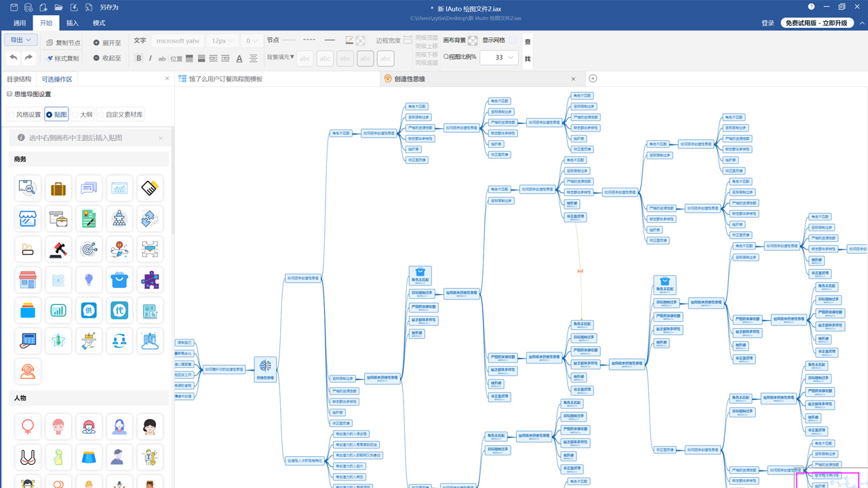Click the 展开至 expand icon
The height and width of the screenshot is (488, 868).
[x=96, y=42]
